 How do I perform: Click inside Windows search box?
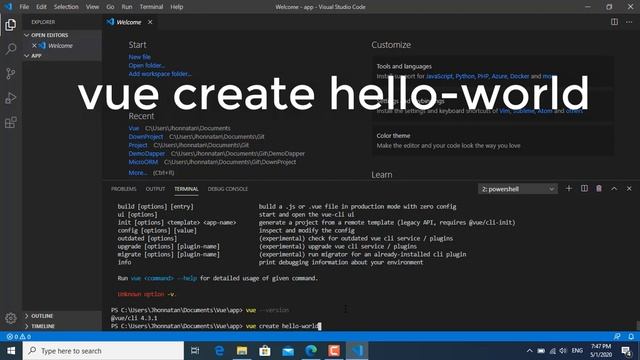coord(103,351)
